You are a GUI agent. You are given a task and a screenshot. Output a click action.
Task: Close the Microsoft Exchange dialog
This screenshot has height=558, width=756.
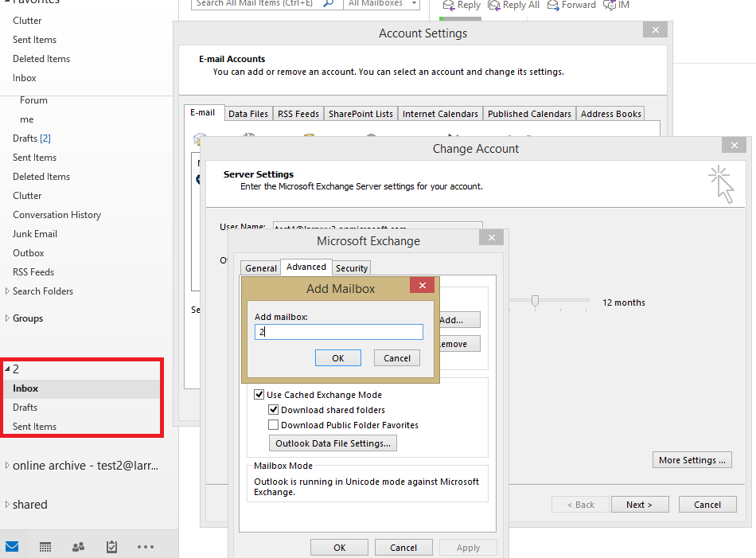(491, 237)
